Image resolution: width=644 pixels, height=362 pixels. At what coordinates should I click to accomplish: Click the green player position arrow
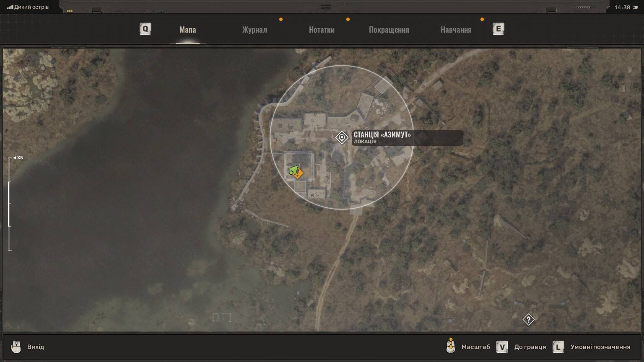pos(293,171)
